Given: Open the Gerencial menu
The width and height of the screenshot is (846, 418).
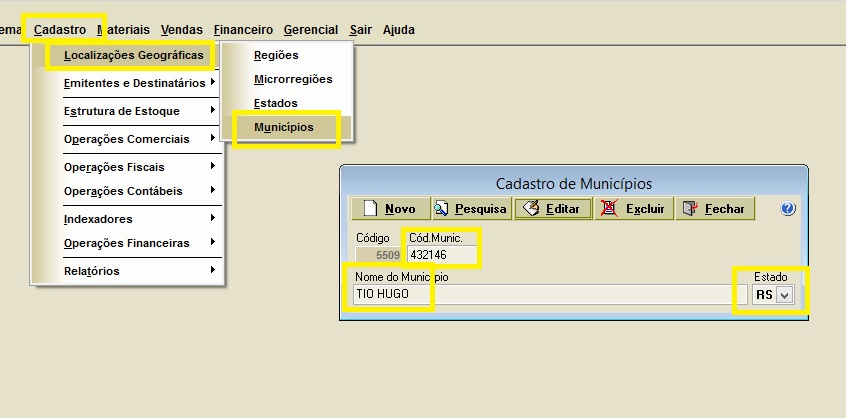Looking at the screenshot, I should (x=311, y=30).
